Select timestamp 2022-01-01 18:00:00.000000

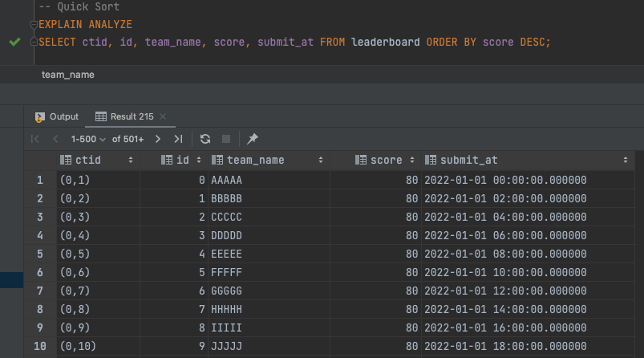(528, 346)
